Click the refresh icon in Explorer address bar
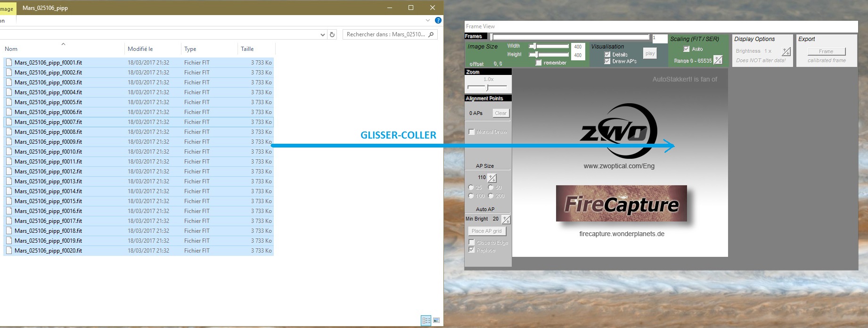 332,34
